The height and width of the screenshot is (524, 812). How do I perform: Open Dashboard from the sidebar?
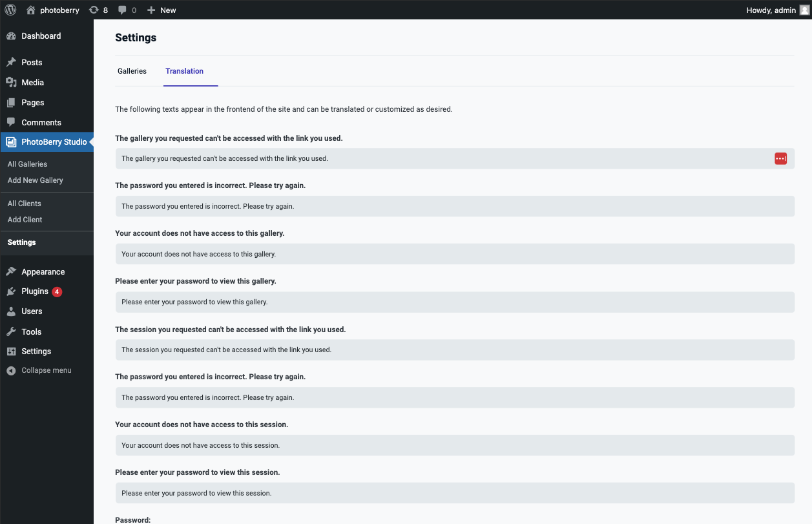[x=41, y=36]
